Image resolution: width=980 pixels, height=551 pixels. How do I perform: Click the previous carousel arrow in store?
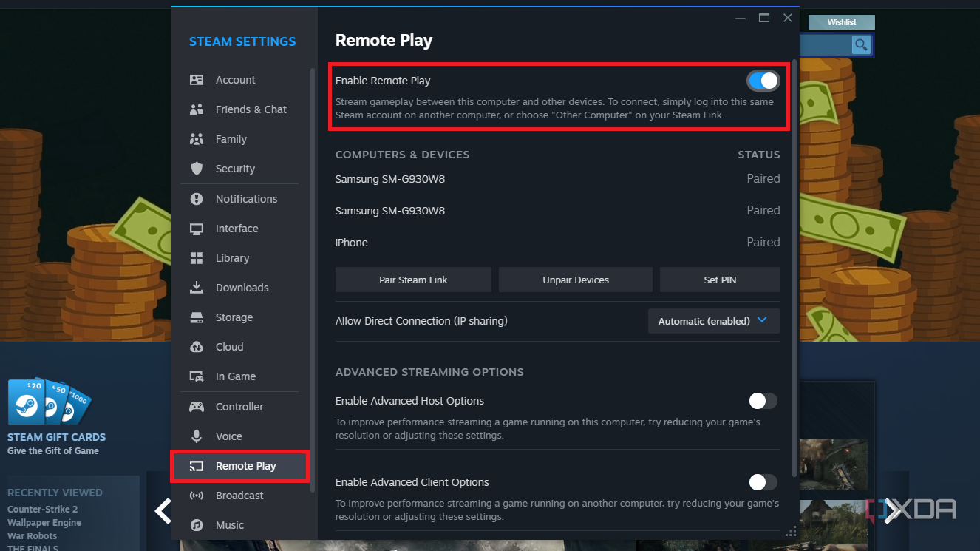163,510
